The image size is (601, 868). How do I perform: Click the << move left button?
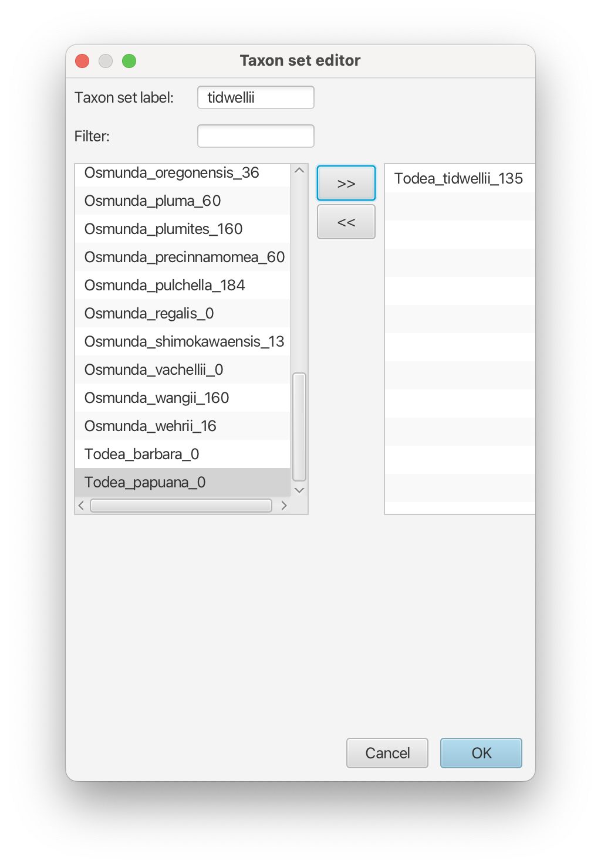[x=346, y=222]
